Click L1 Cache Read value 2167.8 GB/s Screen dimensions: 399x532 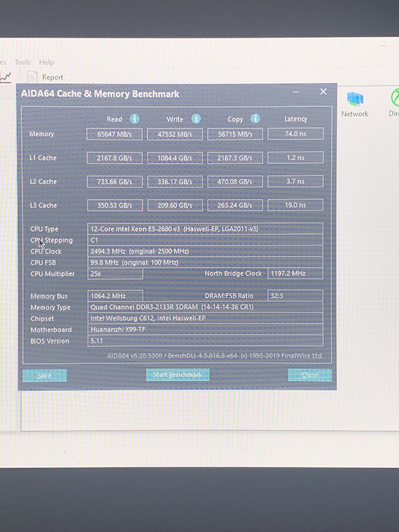point(115,158)
